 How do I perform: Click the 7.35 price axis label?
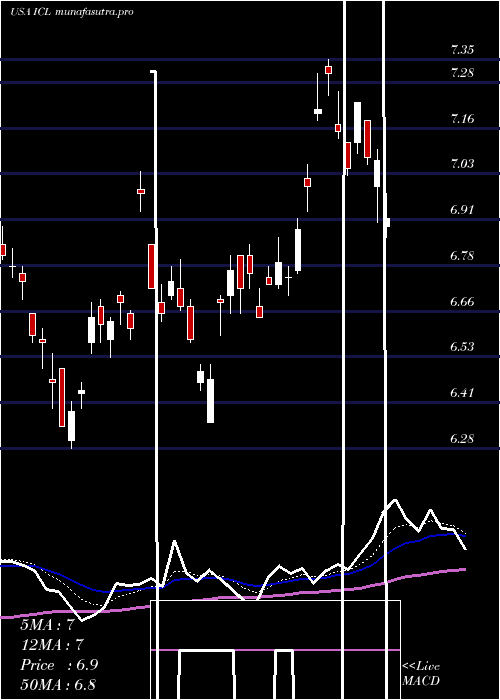click(462, 50)
